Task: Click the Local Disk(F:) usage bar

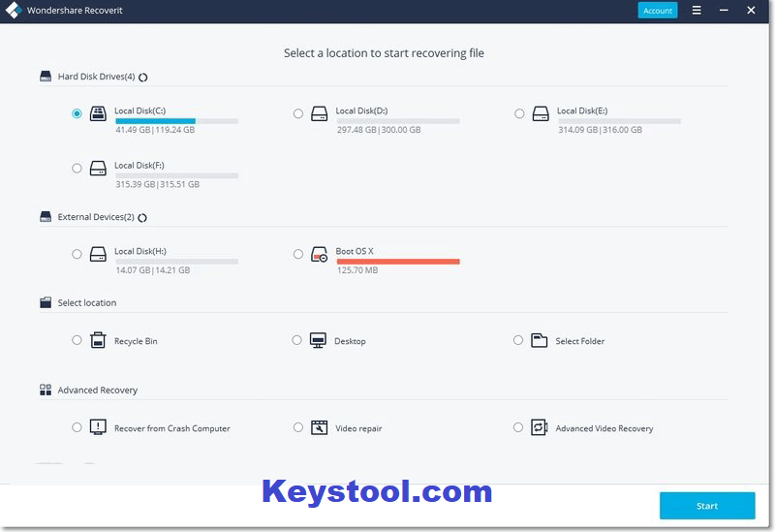Action: (177, 175)
